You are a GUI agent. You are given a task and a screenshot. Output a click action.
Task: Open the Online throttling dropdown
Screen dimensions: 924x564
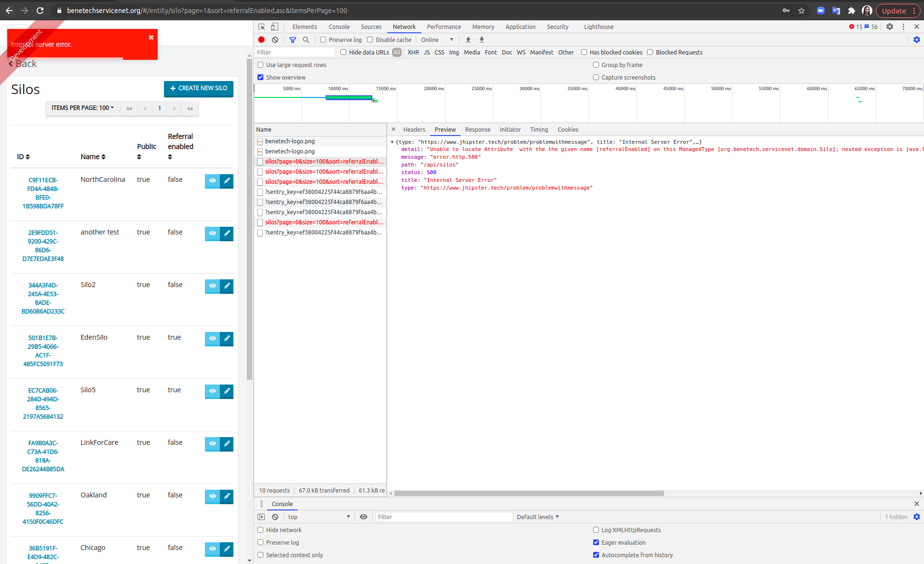coord(435,40)
